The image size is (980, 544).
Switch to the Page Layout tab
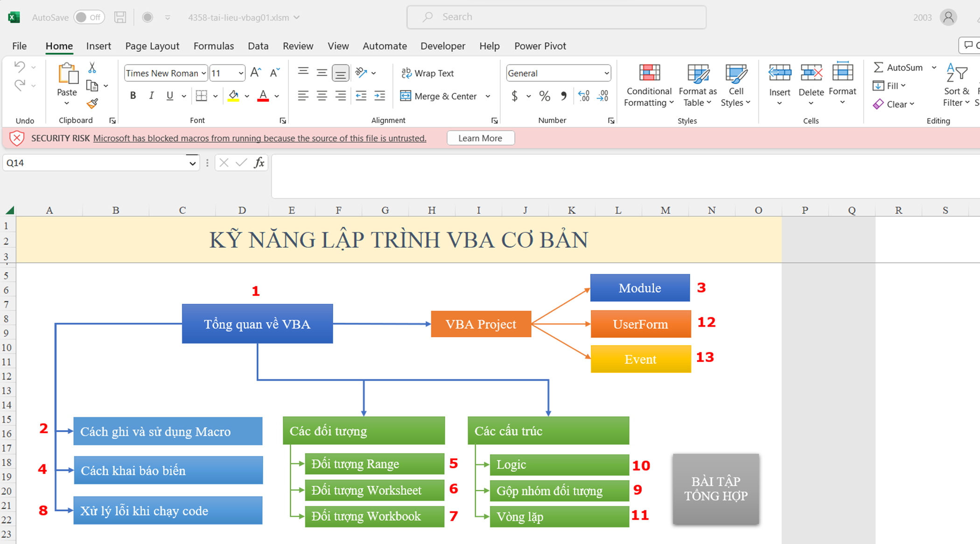152,46
